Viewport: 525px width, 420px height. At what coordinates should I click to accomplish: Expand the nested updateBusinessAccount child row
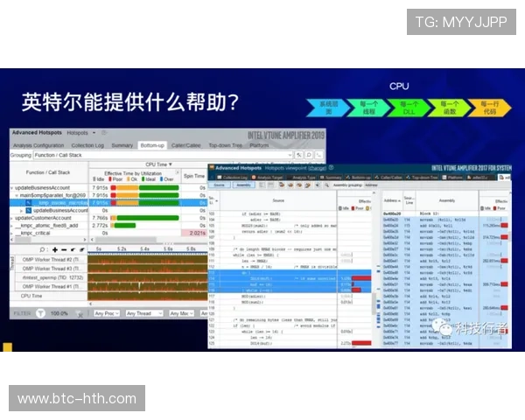[21, 211]
